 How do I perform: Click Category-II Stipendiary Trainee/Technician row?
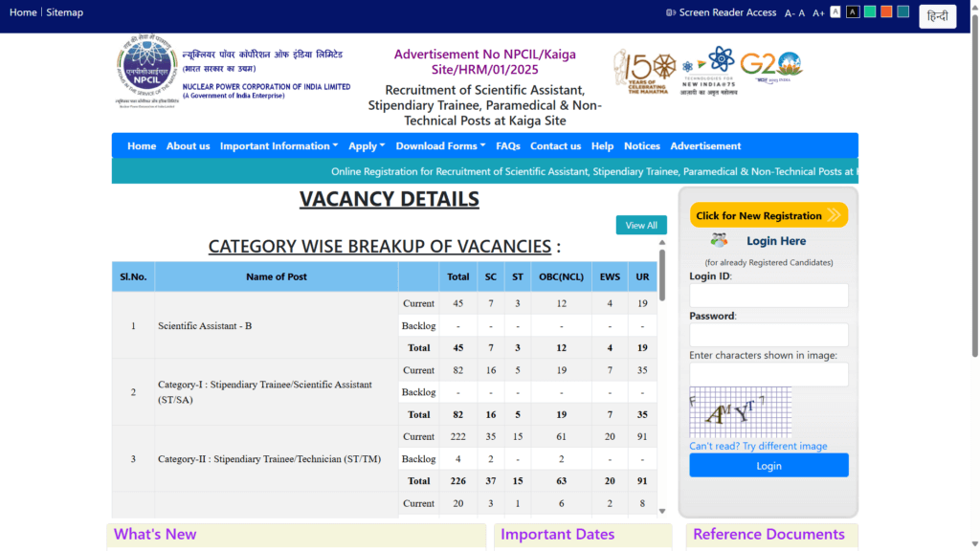point(385,458)
